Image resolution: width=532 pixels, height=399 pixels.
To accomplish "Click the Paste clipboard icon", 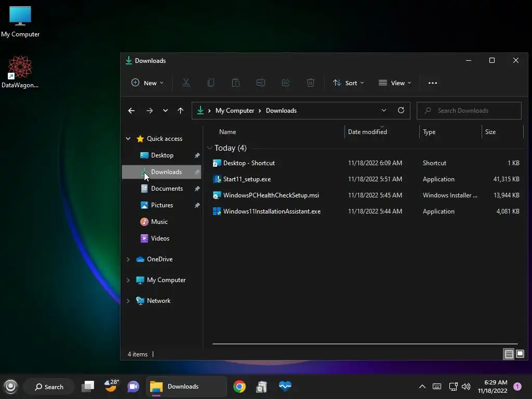I will pos(236,83).
